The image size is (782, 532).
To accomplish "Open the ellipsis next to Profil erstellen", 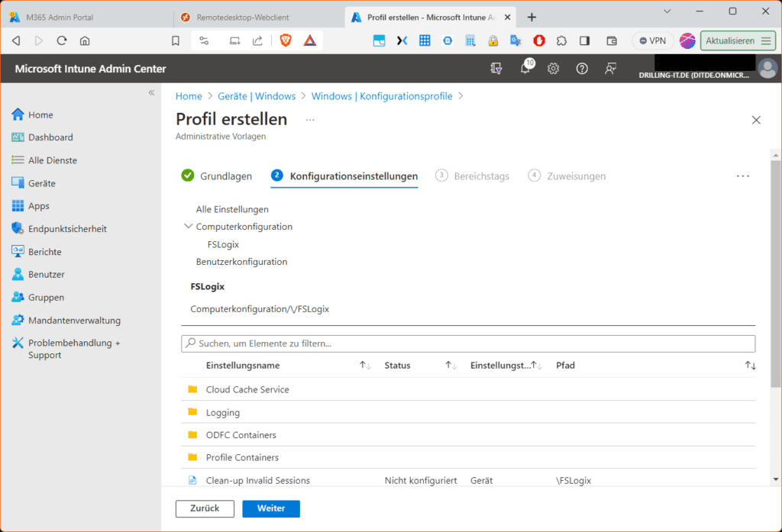I will coord(310,120).
